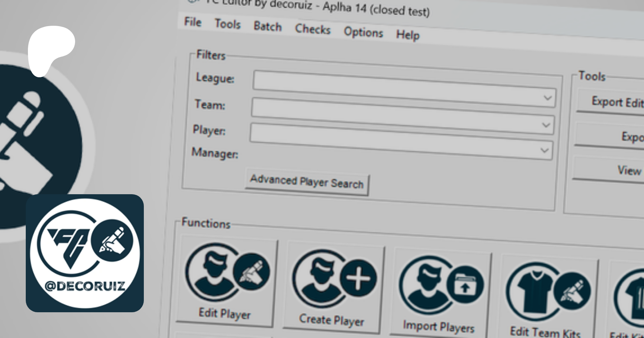Click the @DECORUIZ FC logo badge
This screenshot has width=644, height=338.
pyautogui.click(x=85, y=253)
